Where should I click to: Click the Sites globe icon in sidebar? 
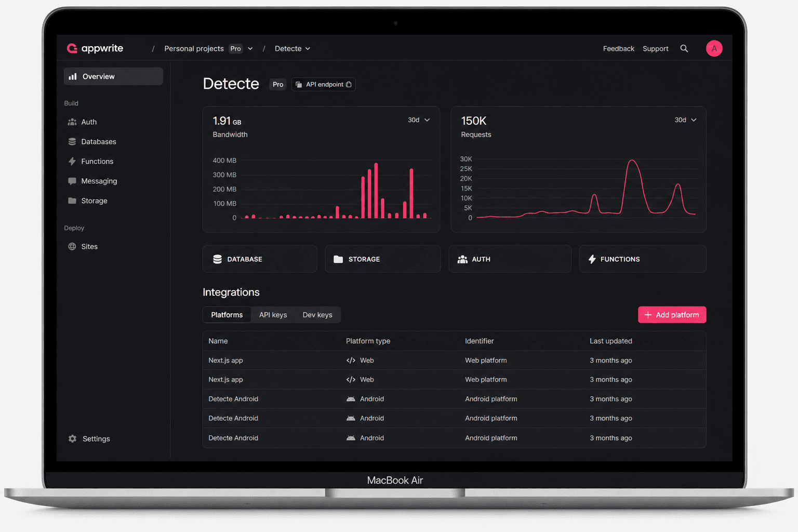(x=72, y=246)
